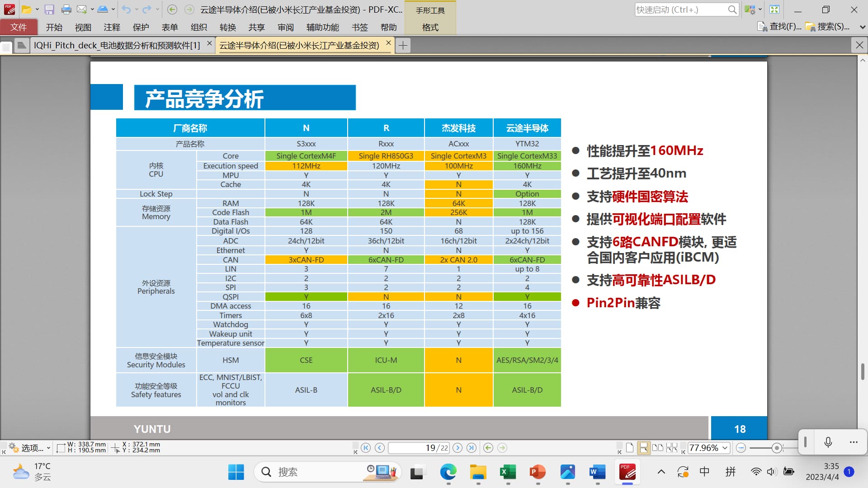Open the 77.96% zoom level dropdown
868x488 pixels.
[x=725, y=448]
